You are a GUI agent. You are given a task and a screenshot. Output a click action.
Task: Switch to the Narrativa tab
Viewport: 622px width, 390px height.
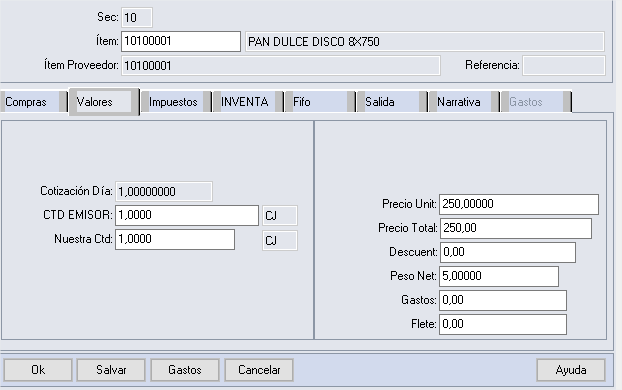click(464, 102)
